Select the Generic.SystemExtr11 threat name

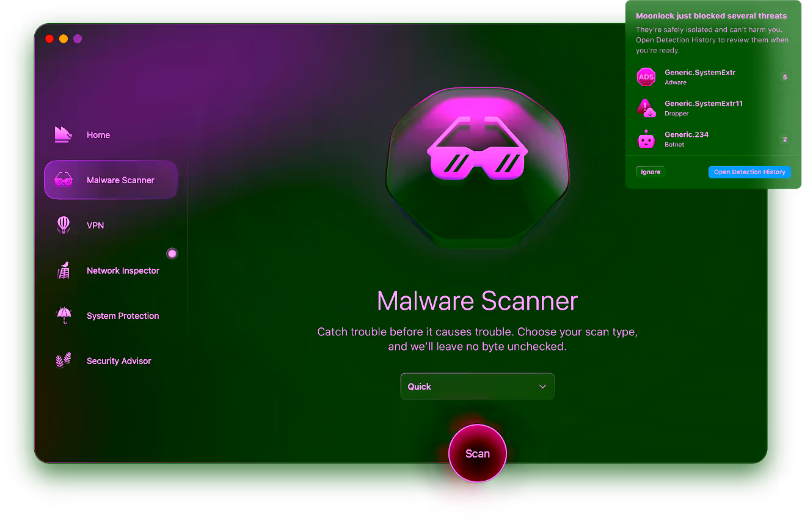(704, 104)
